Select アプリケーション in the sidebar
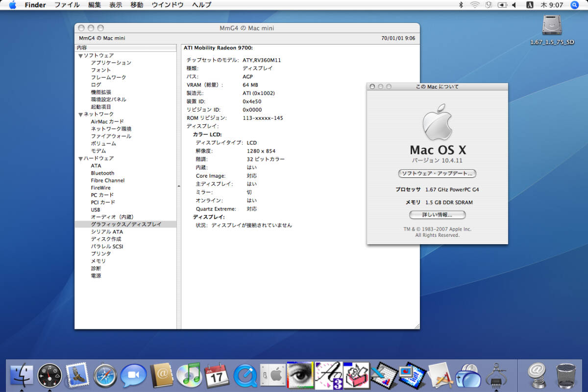This screenshot has width=588, height=392. (x=111, y=63)
